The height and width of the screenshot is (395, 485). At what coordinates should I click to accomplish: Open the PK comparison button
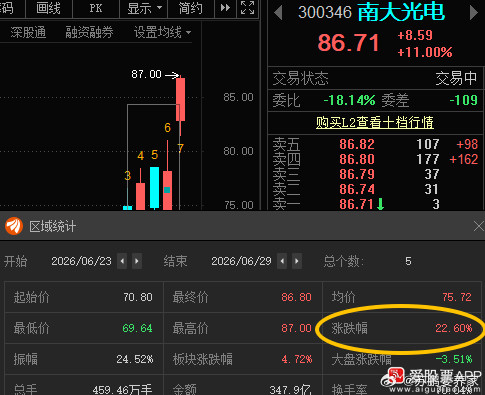click(96, 8)
